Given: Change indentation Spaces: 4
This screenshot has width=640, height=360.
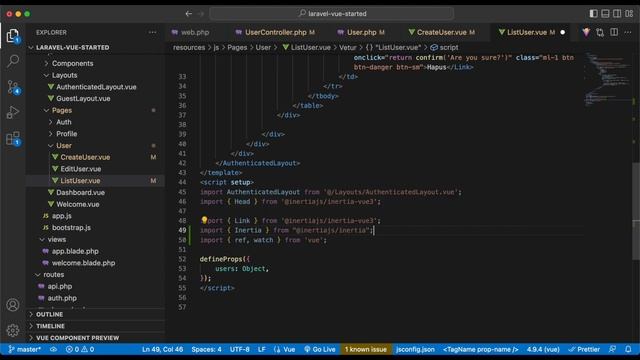Looking at the screenshot, I should (207, 349).
